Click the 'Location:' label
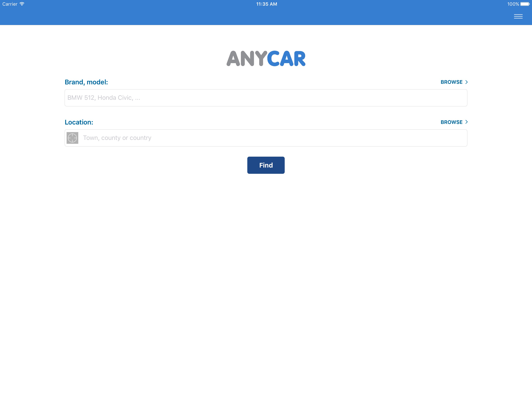The image size is (532, 399). (79, 122)
